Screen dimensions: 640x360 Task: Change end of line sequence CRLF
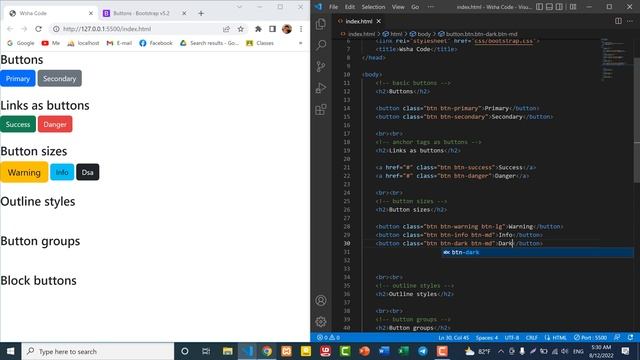[531, 338]
